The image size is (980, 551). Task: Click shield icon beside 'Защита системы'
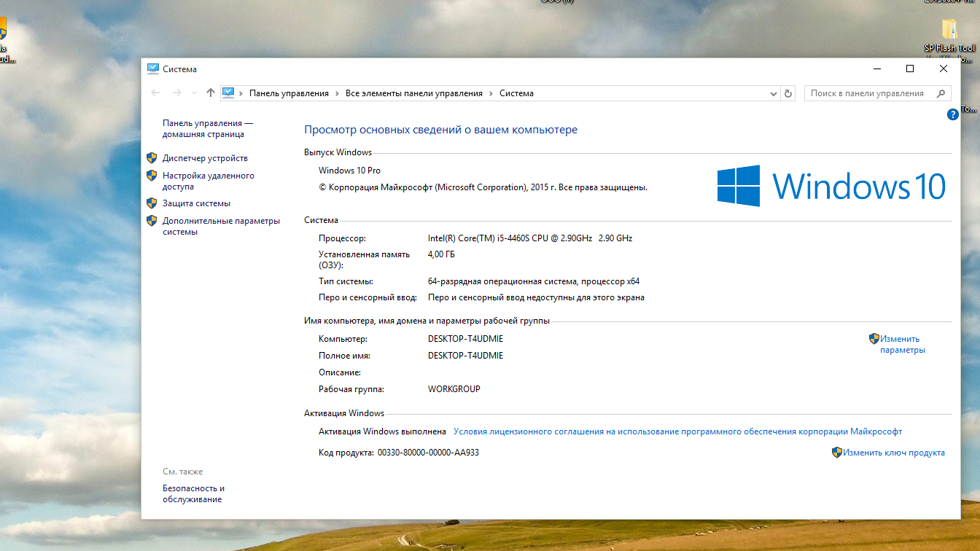coord(152,203)
